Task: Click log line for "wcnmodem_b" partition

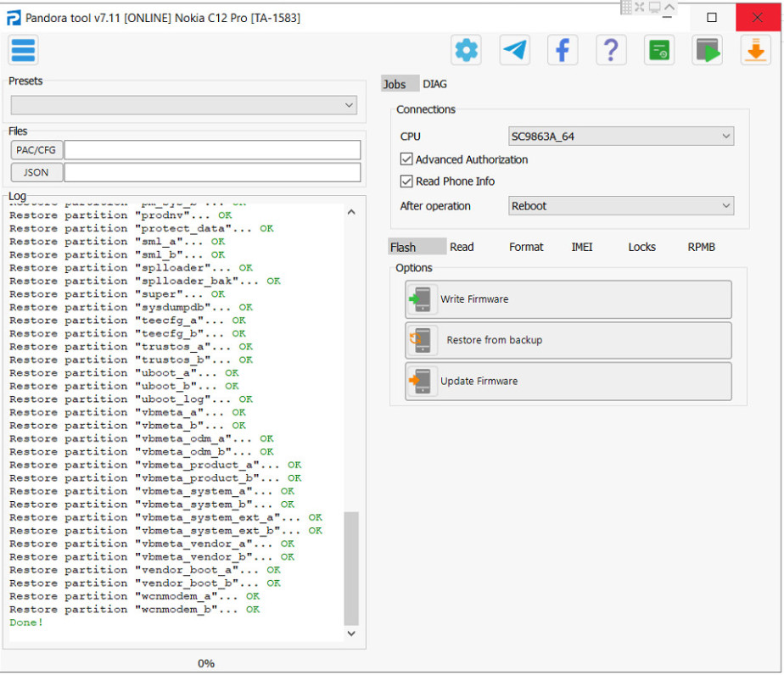Action: (x=135, y=610)
